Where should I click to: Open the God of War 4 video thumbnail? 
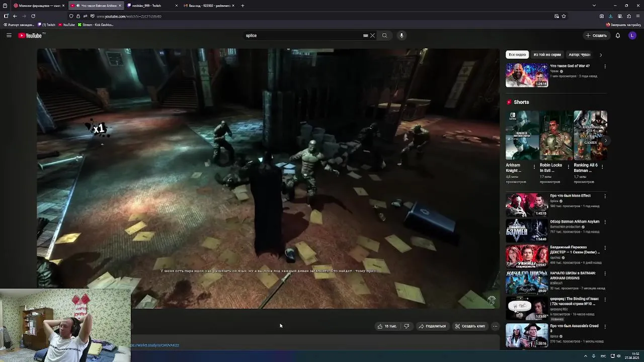(x=527, y=75)
